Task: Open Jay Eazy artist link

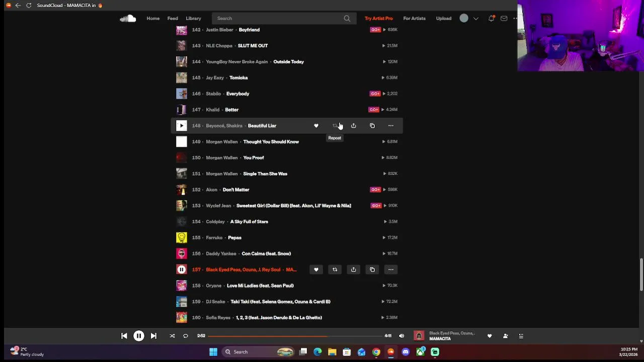Action: tap(215, 78)
